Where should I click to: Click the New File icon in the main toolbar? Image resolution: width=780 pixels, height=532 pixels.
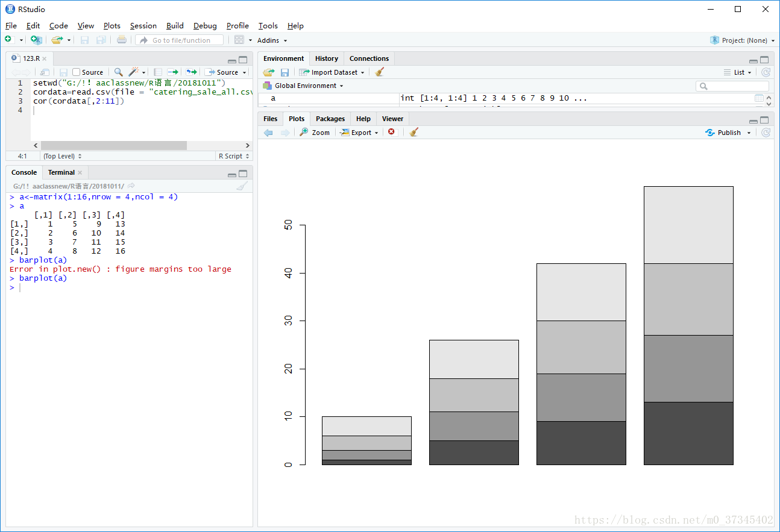(8, 40)
